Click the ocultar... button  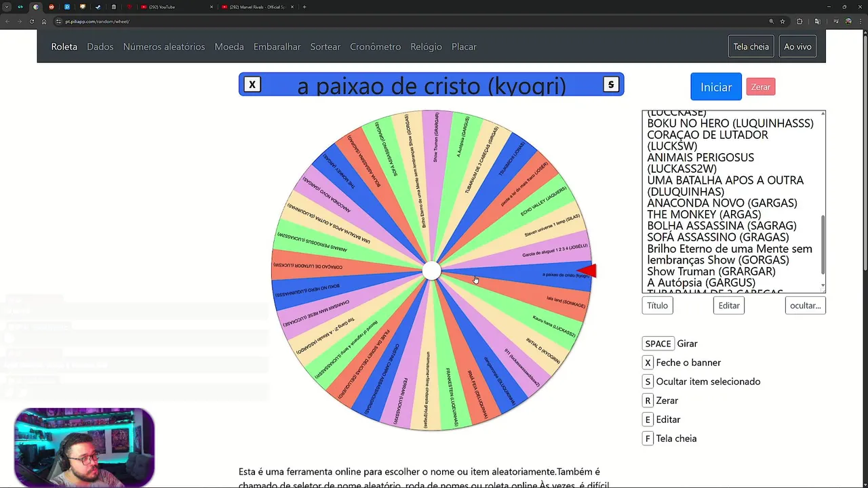806,306
